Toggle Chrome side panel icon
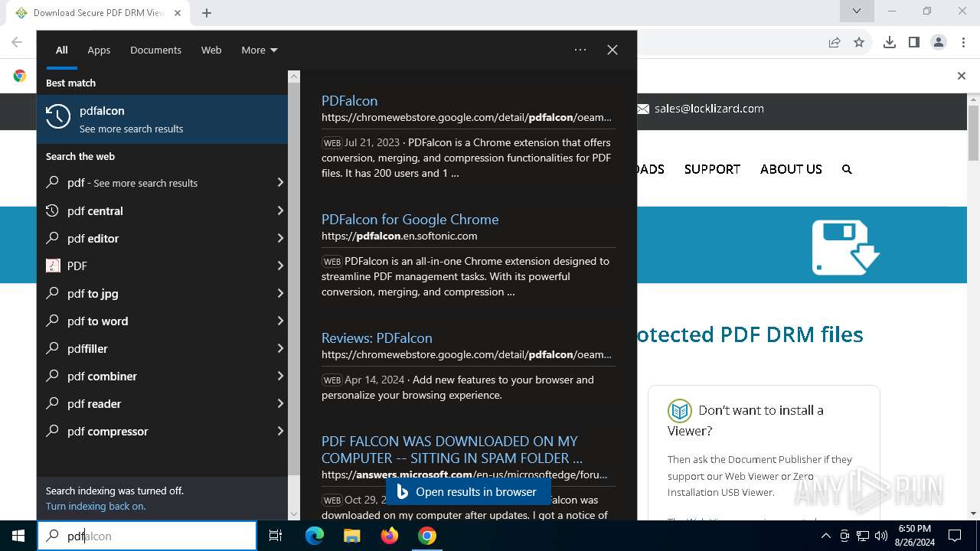 click(x=913, y=42)
